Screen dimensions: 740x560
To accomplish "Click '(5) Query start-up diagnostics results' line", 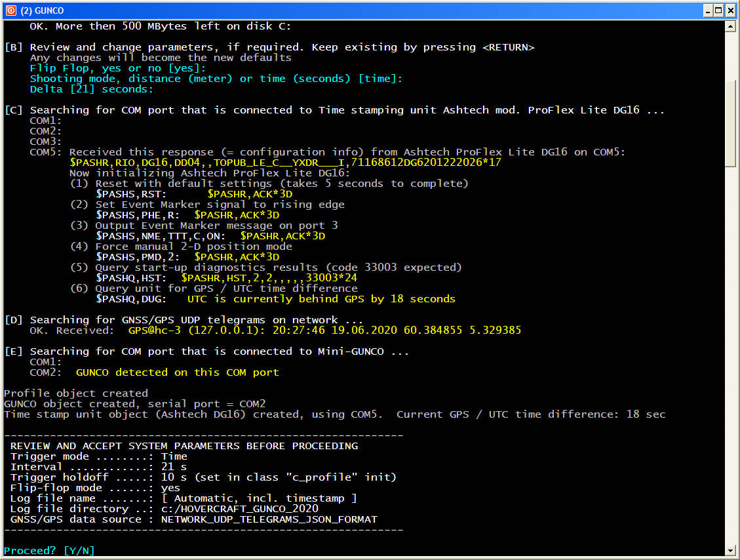I will (265, 268).
